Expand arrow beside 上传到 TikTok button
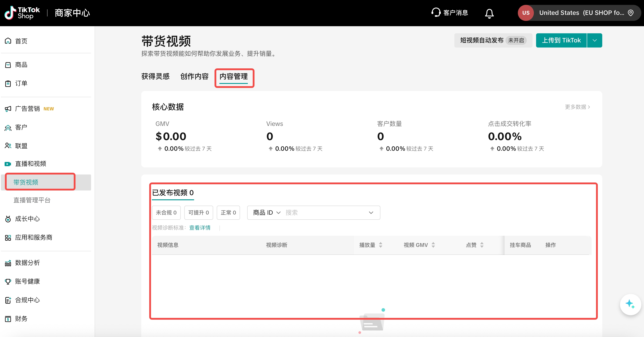This screenshot has height=337, width=644. pos(594,40)
